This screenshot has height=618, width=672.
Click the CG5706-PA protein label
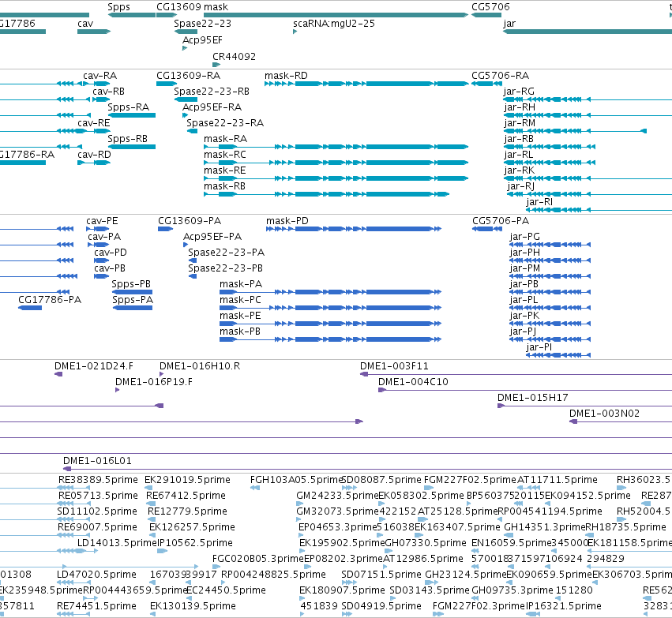(500, 221)
